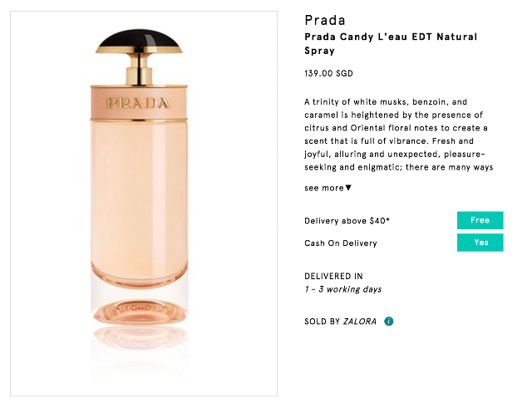
Task: Click the 139.00 SGD price
Action: click(331, 73)
